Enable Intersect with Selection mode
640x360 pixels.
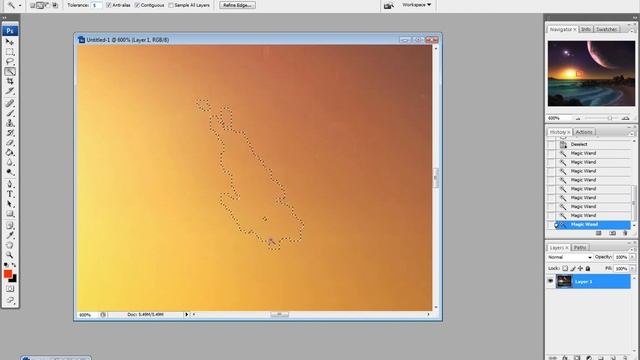[54, 5]
